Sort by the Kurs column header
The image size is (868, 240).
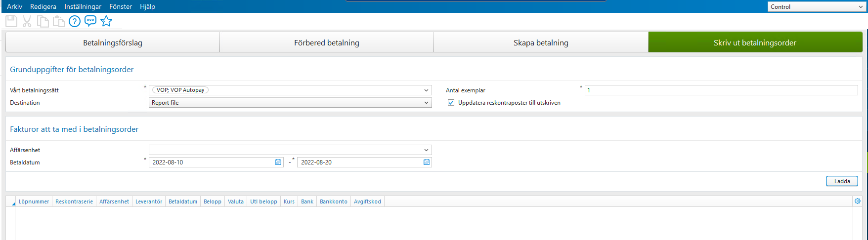[289, 201]
